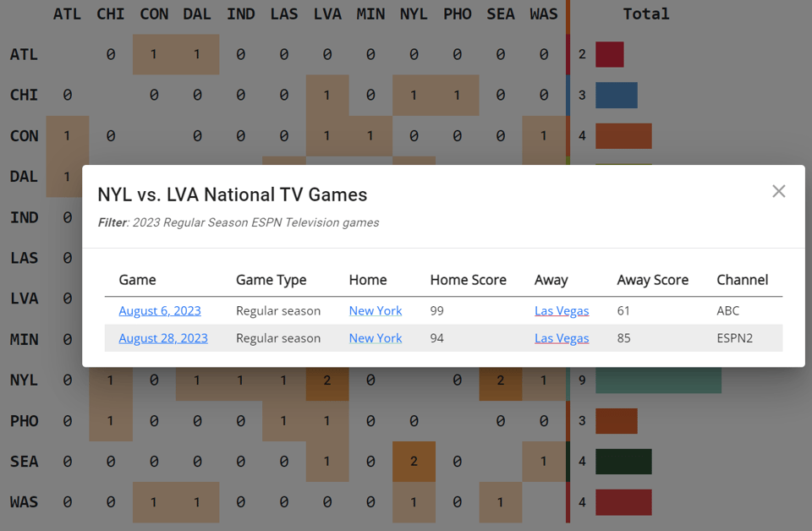Click SEA's dark green total bar
812x531 pixels.
pyautogui.click(x=623, y=462)
